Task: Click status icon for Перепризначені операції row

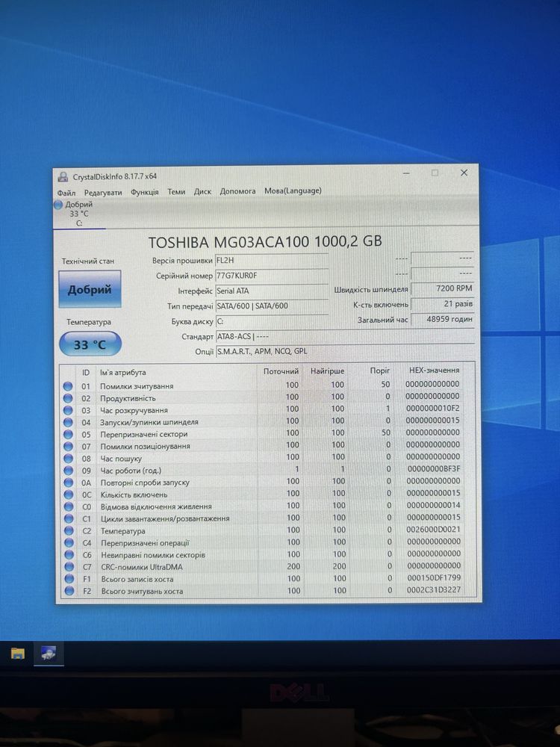Action: [69, 542]
